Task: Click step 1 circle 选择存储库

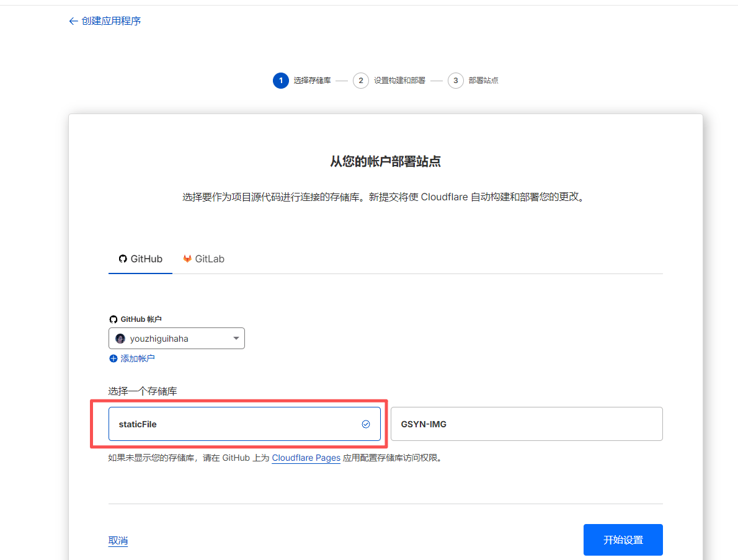Action: 281,81
